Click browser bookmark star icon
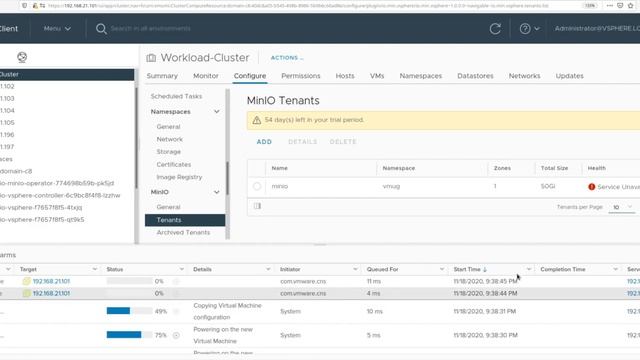Viewport: 640px width, 360px height. (x=631, y=6)
